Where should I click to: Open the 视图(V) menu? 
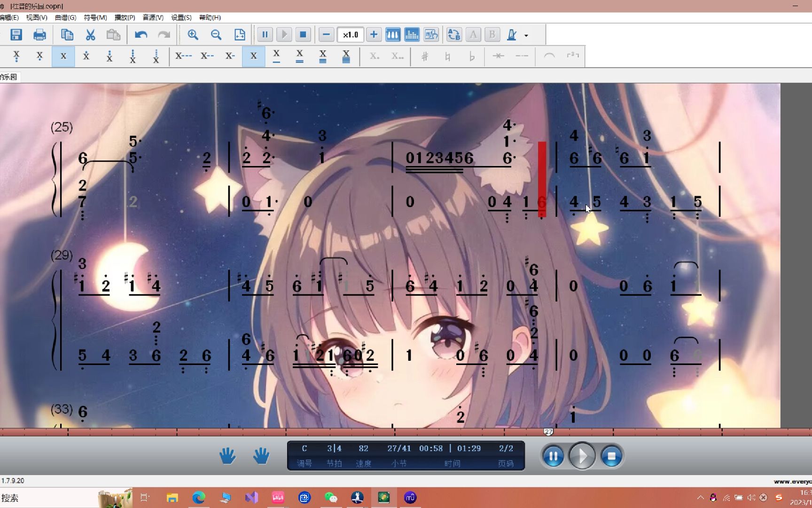tap(37, 17)
